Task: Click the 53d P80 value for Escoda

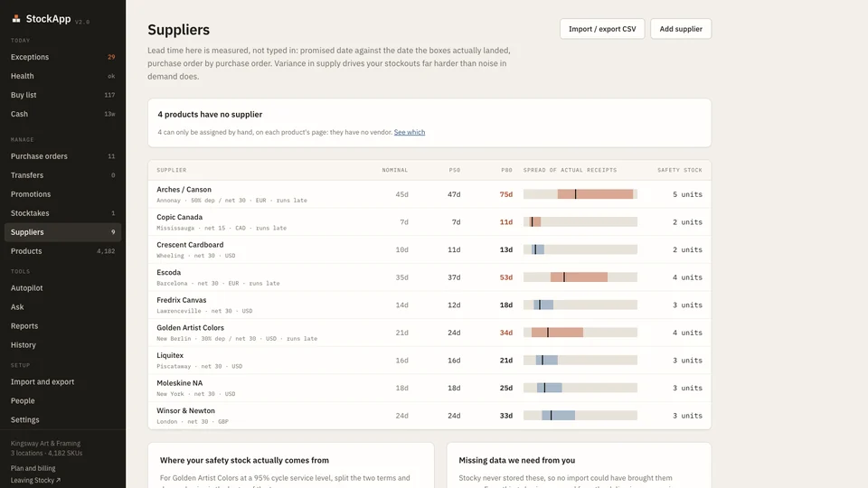Action: (506, 277)
